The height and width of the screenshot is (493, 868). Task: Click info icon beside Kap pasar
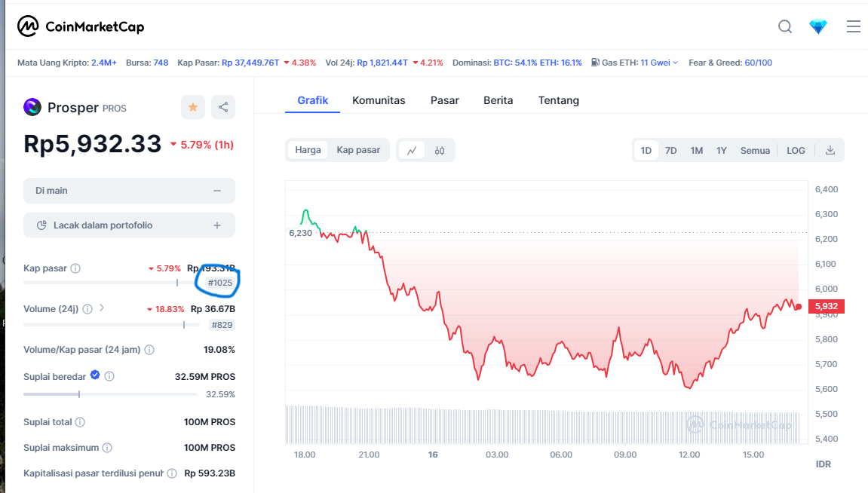(x=76, y=268)
